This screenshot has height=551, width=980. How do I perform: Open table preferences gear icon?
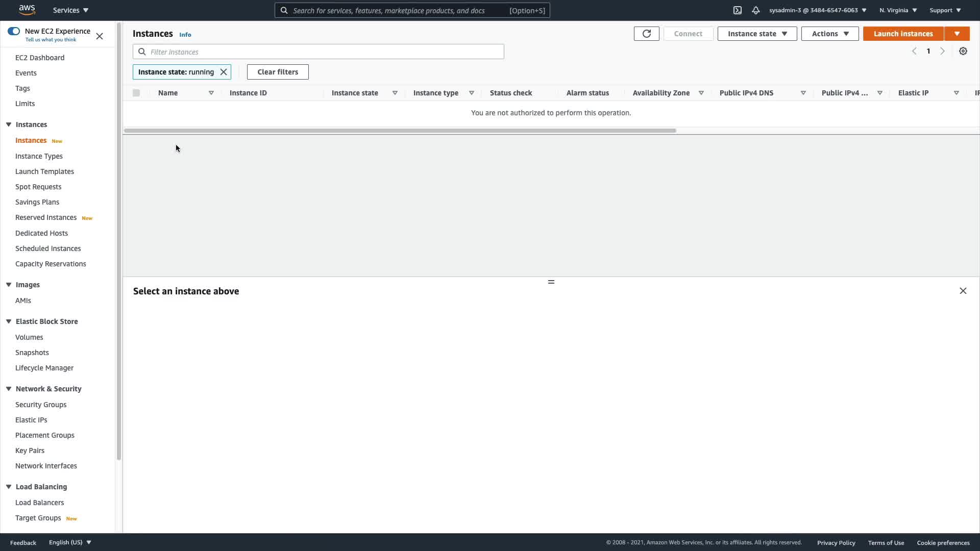963,51
